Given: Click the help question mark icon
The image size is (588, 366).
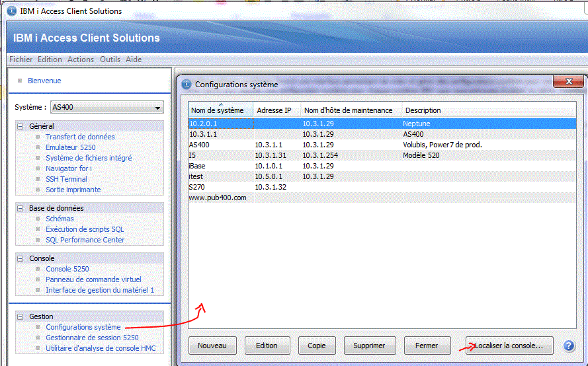Looking at the screenshot, I should 569,346.
